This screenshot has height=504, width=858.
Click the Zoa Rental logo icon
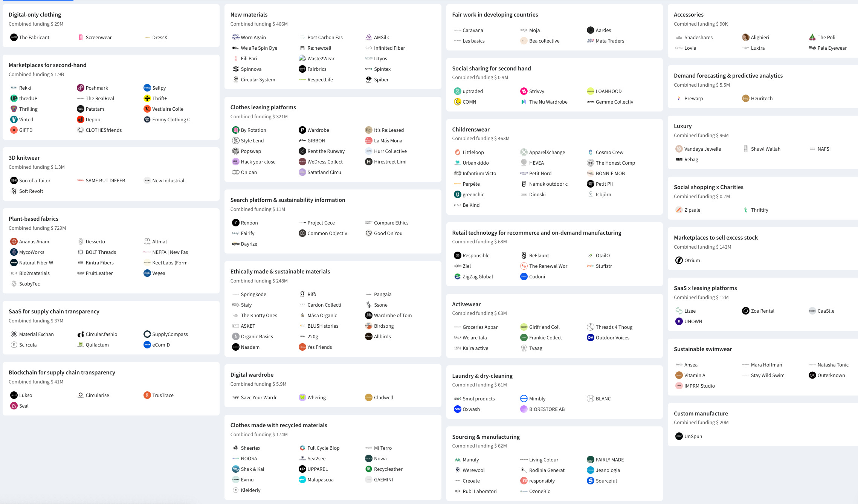(x=746, y=311)
